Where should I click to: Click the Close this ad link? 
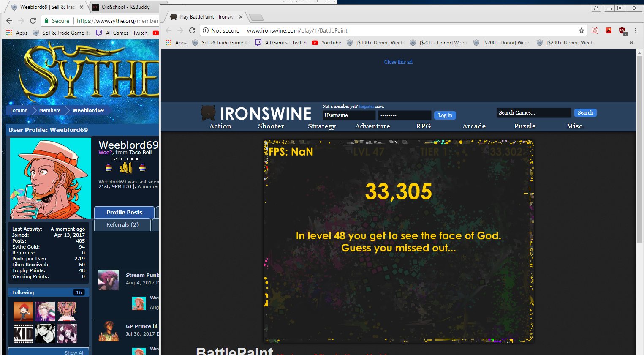[x=398, y=62]
